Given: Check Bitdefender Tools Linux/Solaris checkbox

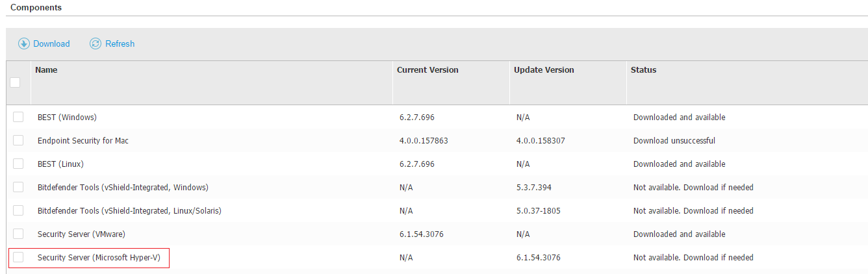Looking at the screenshot, I should (18, 210).
